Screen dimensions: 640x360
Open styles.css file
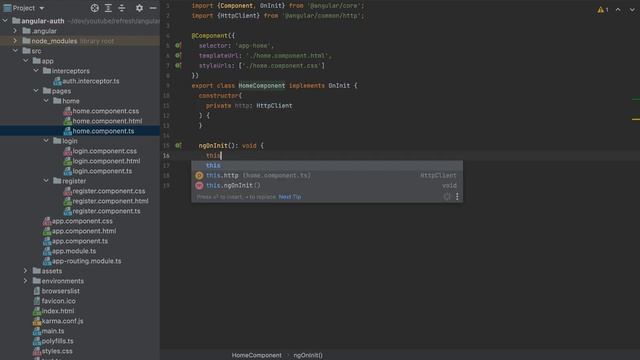pyautogui.click(x=57, y=351)
